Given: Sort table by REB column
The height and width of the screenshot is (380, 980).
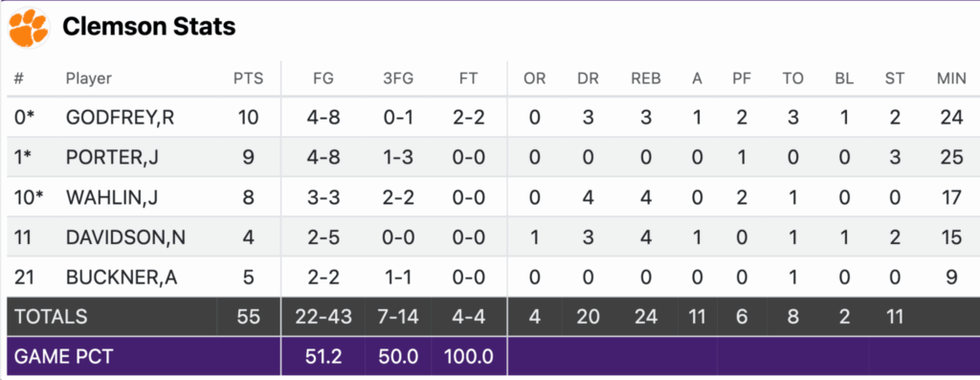Looking at the screenshot, I should [x=646, y=78].
